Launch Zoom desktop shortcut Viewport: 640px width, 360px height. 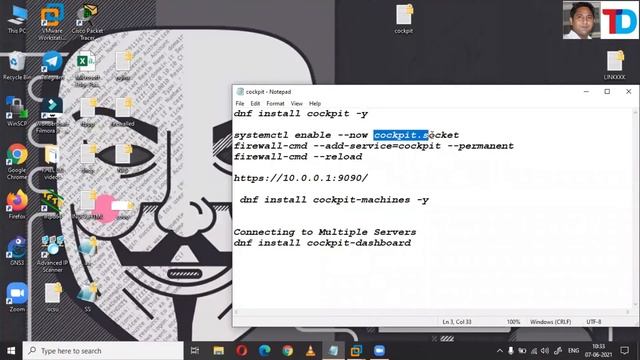click(x=17, y=297)
